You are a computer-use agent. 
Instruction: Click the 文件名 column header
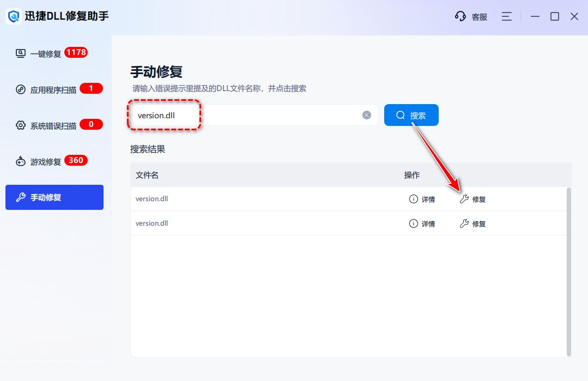tap(147, 175)
